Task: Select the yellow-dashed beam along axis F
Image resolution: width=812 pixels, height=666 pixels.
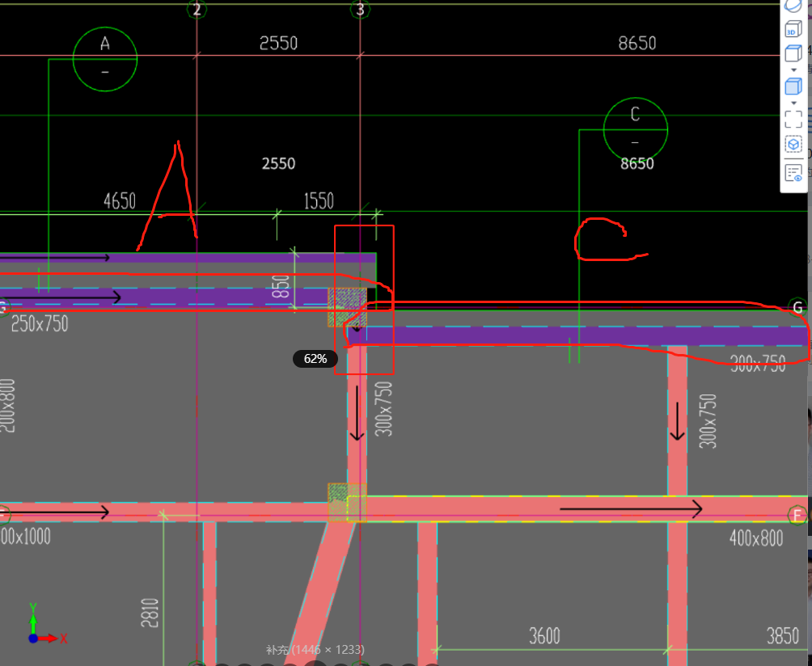Action: [577, 509]
